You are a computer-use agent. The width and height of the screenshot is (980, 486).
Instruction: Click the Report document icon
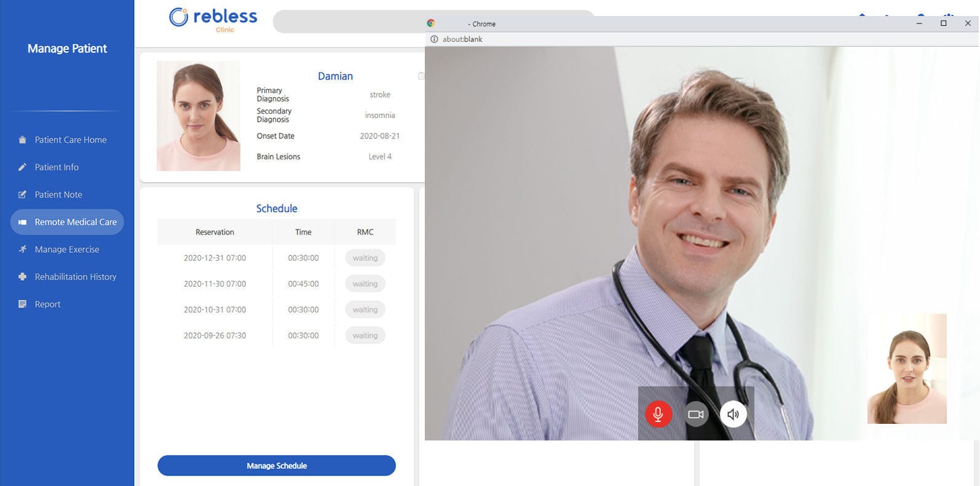[23, 304]
